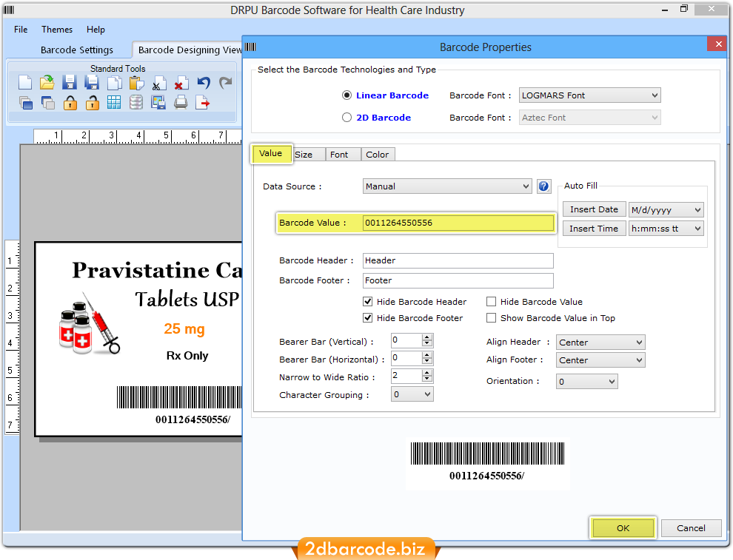Cut the selection with the scissors icon
The height and width of the screenshot is (560, 733).
point(159,83)
